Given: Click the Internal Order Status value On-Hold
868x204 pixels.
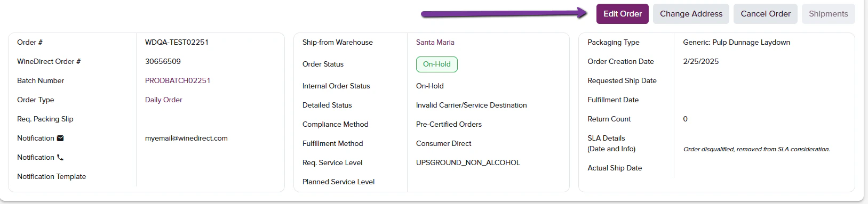Looking at the screenshot, I should click(430, 86).
